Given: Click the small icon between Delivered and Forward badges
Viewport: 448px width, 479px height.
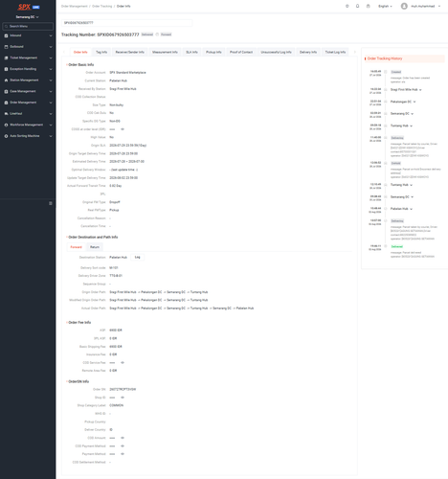Looking at the screenshot, I should [157, 34].
